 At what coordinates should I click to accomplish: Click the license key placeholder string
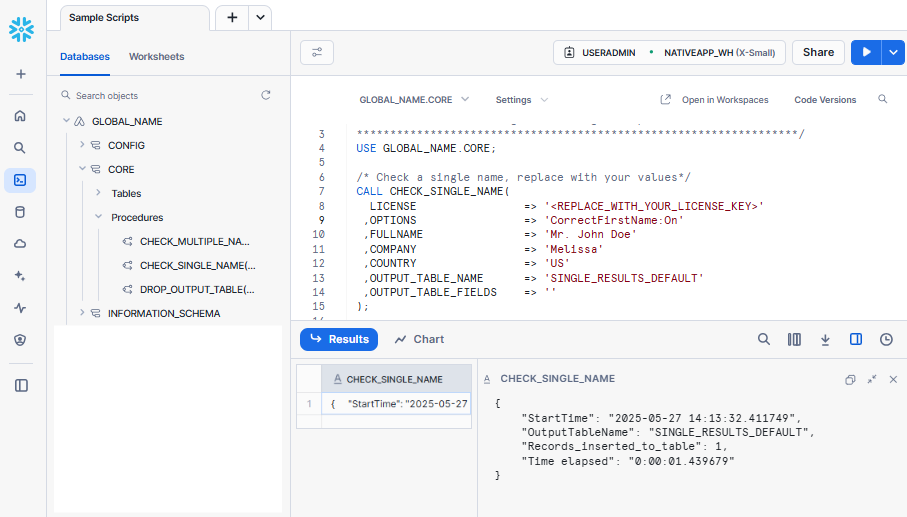click(x=654, y=206)
